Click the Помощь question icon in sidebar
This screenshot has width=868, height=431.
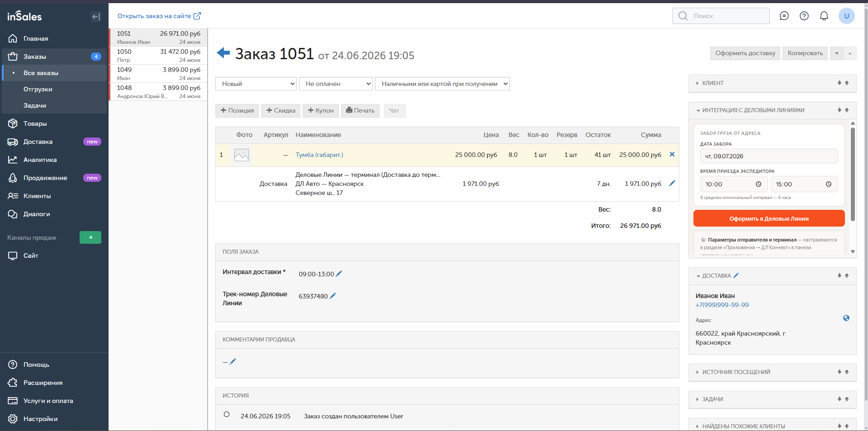13,365
